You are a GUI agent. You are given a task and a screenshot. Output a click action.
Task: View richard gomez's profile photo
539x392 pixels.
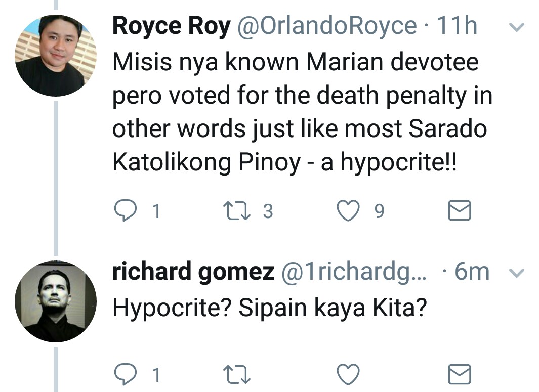click(56, 301)
